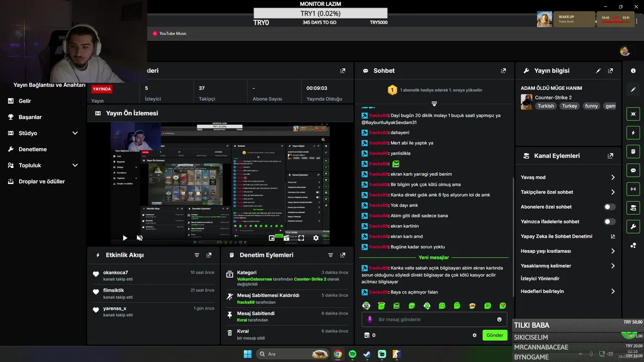Unmute the stream preview audio
The image size is (644, 362).
[x=140, y=238]
